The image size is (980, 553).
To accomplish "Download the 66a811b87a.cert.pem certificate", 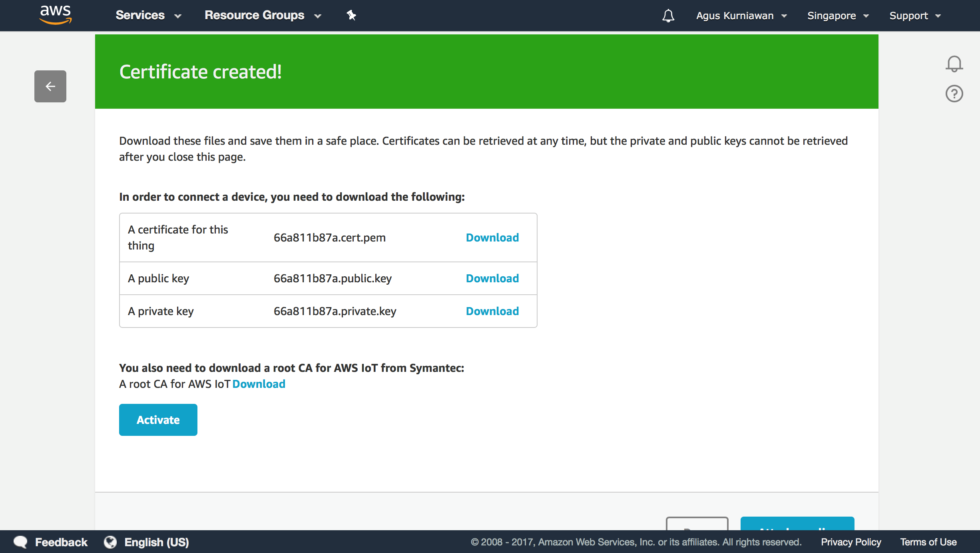I will pyautogui.click(x=492, y=238).
